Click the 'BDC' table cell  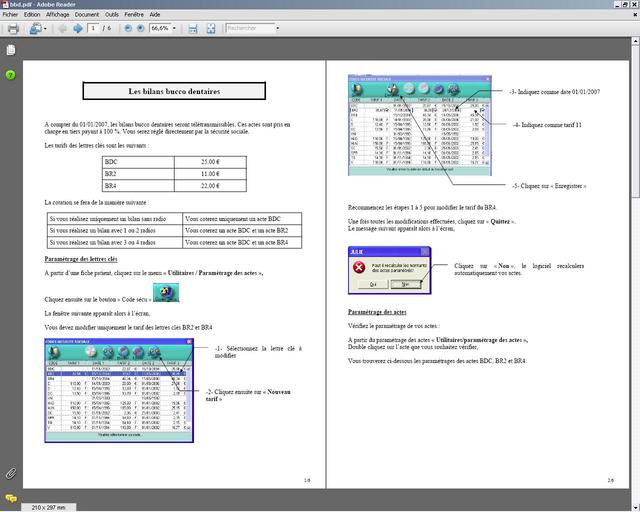coord(138,162)
